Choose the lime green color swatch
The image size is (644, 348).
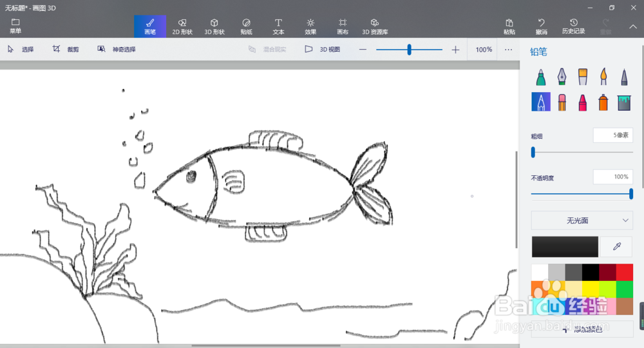point(607,289)
